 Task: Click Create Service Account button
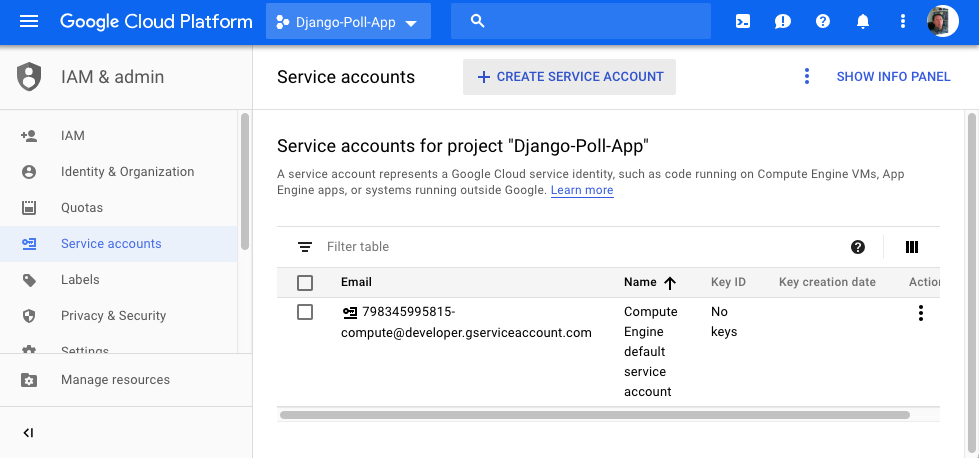pyautogui.click(x=569, y=77)
